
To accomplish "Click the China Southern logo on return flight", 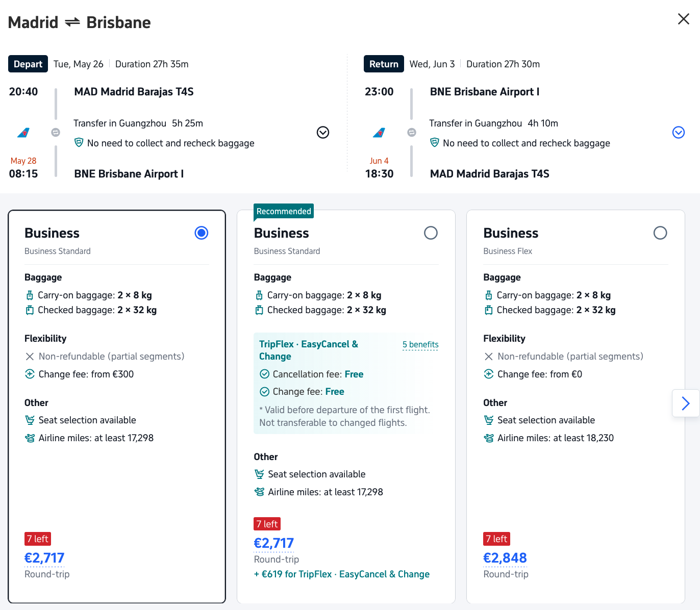I will 379,133.
